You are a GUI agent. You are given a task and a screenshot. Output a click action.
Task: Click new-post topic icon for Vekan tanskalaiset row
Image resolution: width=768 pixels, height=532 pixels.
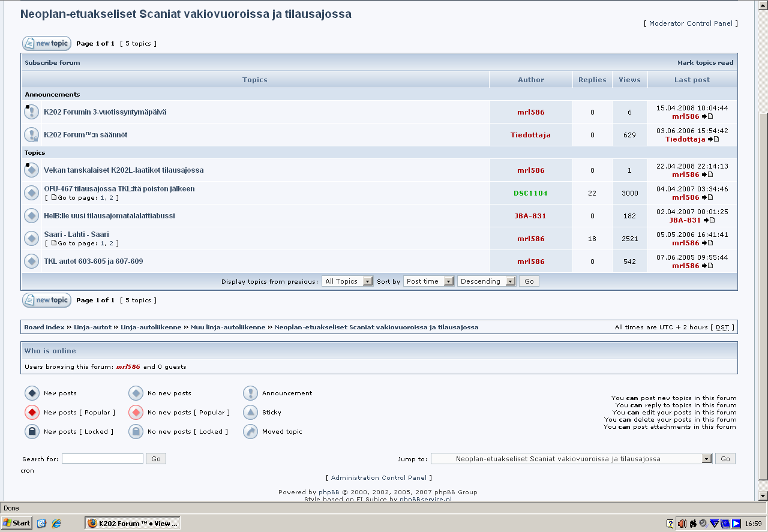pos(31,170)
